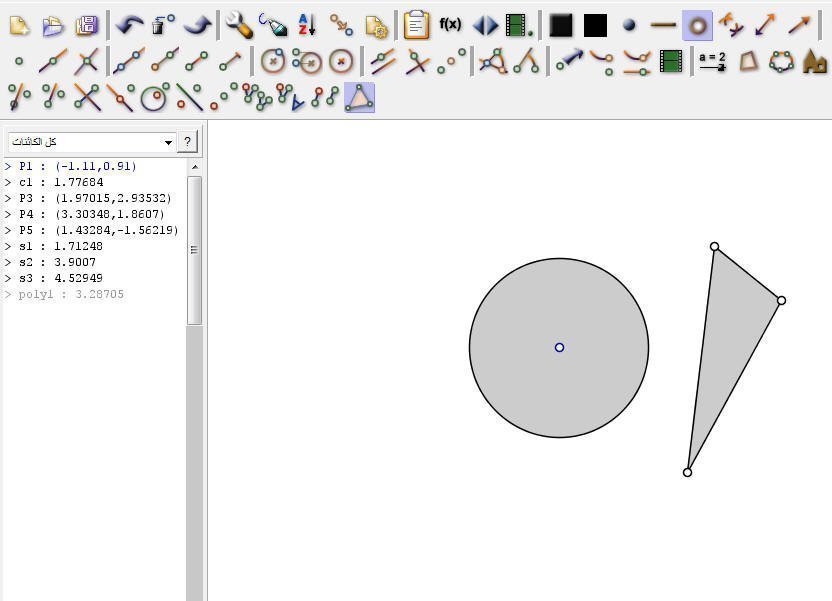The width and height of the screenshot is (832, 601).
Task: Select the line through two points tool
Action: [129, 62]
